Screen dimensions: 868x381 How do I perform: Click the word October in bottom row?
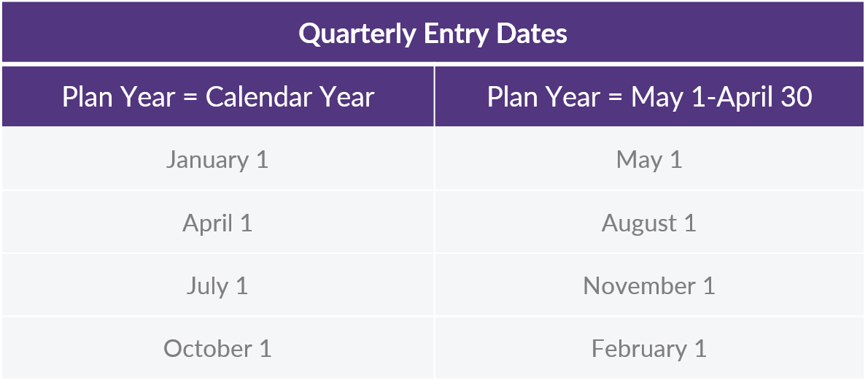point(208,348)
